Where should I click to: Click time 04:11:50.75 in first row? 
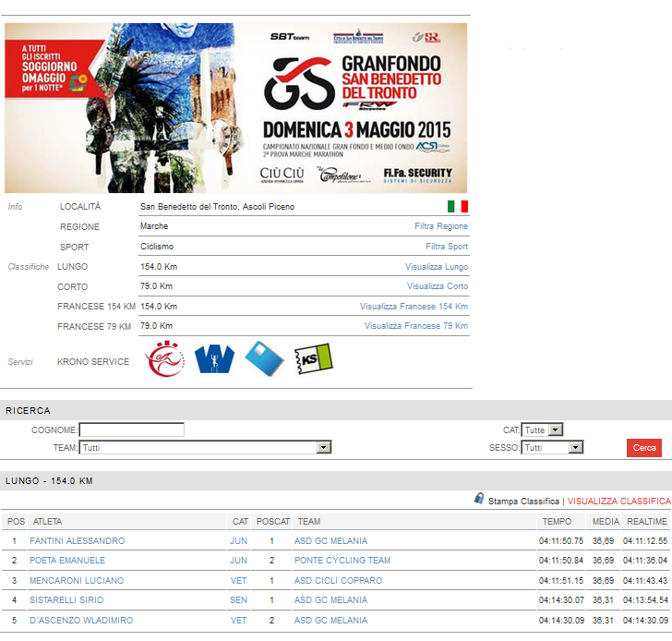(561, 540)
